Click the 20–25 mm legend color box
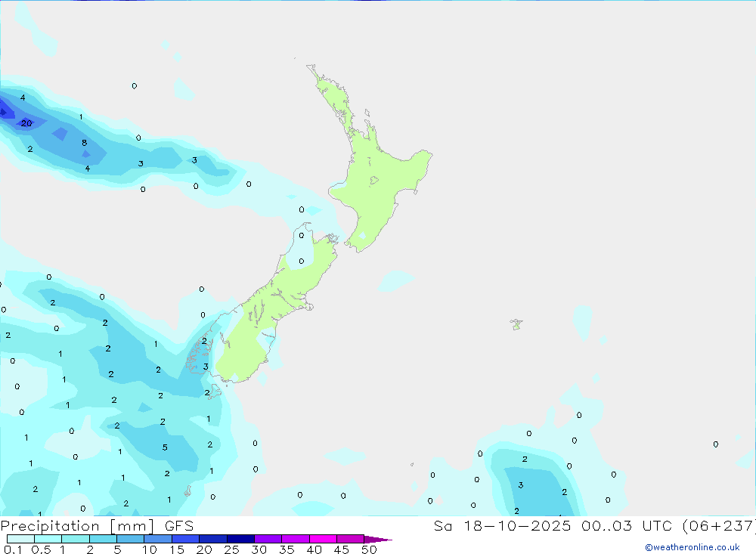This screenshot has height=554, width=756. pos(212,539)
